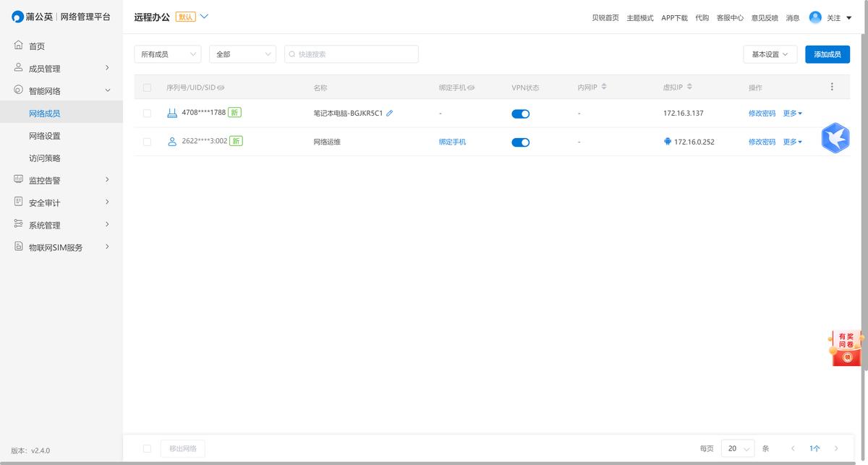The width and height of the screenshot is (868, 465).
Task: Click the eye icon next to 序列号/UID/SID
Action: (221, 88)
